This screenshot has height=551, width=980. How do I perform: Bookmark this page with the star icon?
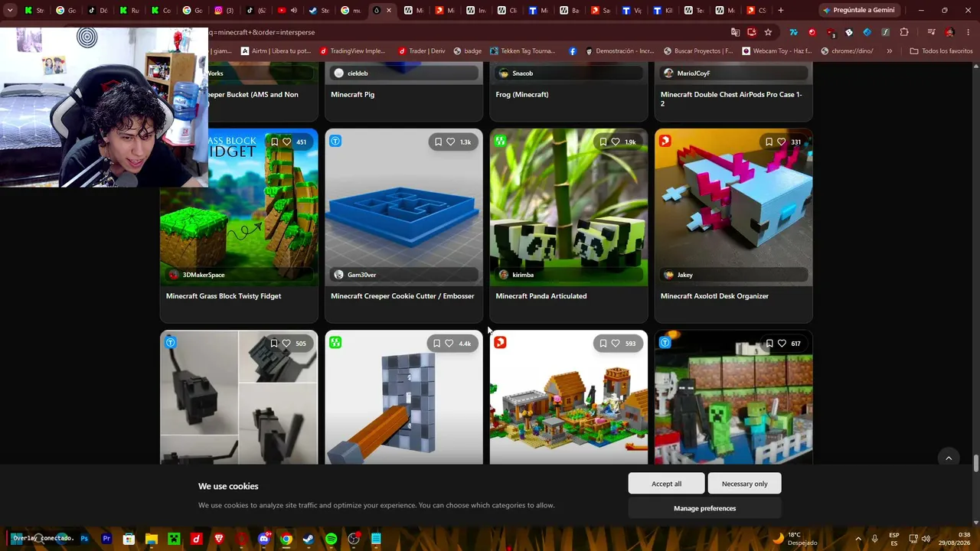point(768,32)
